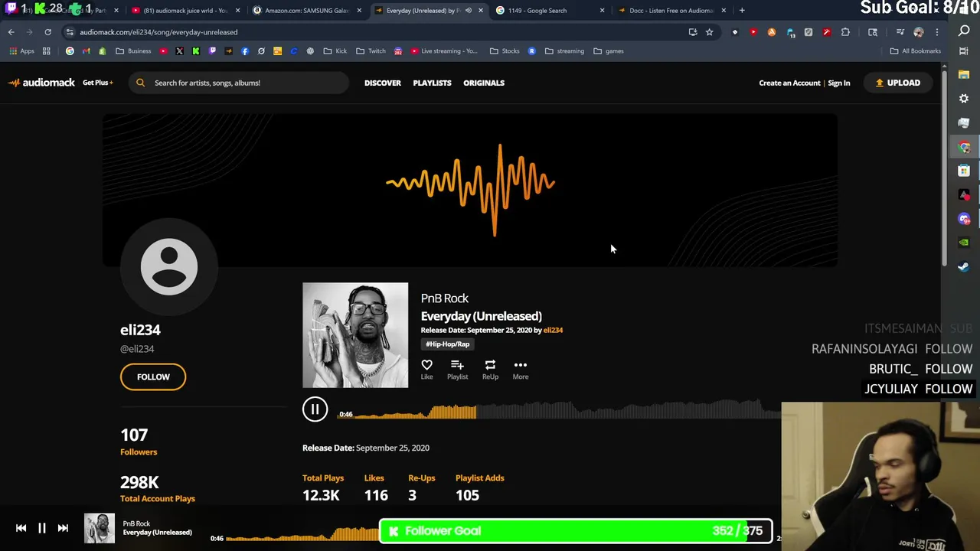Screen dimensions: 980x551
Task: Click the Get Plus+ link
Action: [x=97, y=83]
